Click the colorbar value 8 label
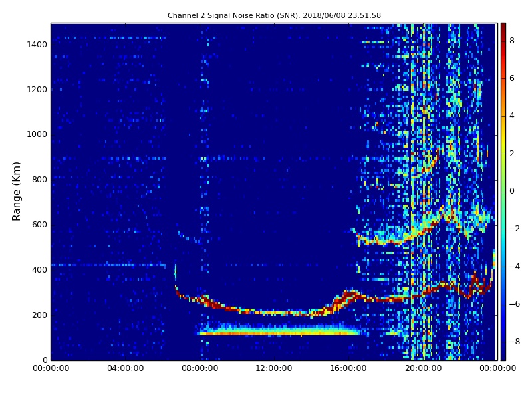 (512, 41)
